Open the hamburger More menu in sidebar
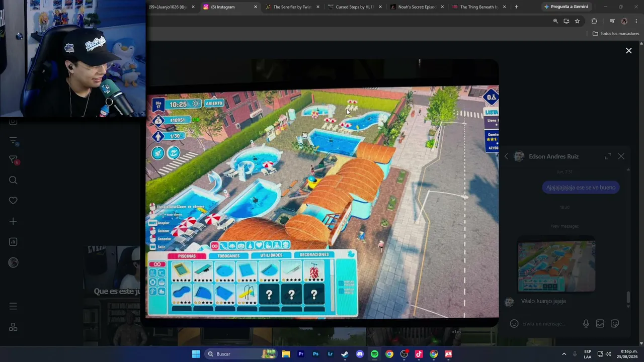This screenshot has width=644, height=362. point(13,306)
